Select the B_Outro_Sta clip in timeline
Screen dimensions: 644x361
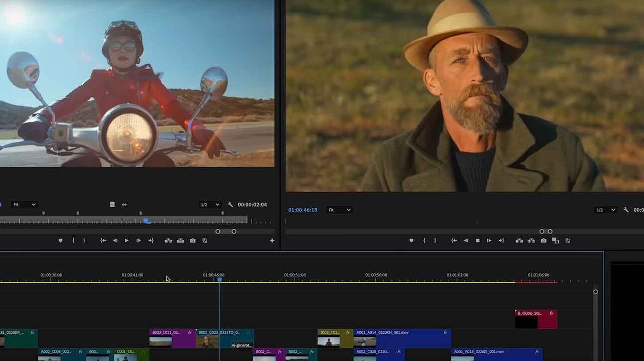[x=536, y=319]
